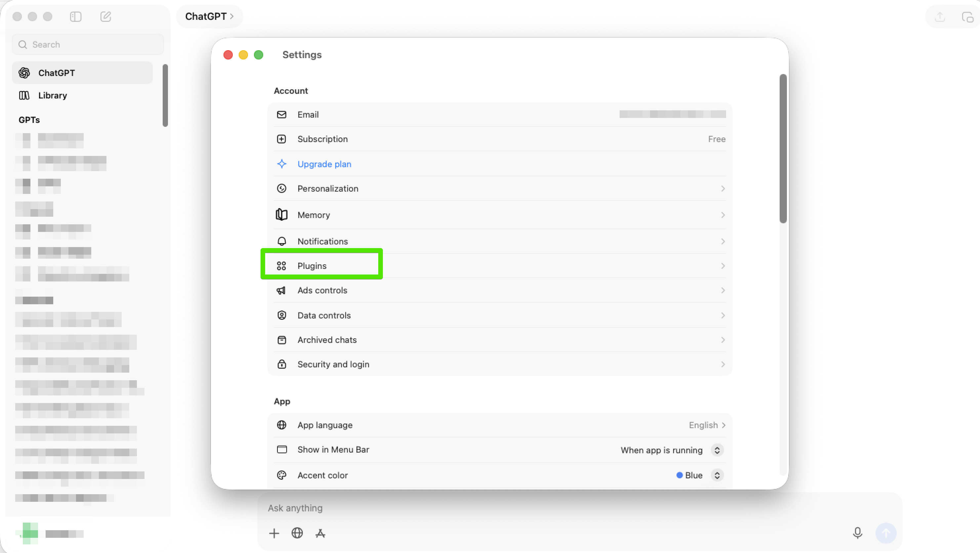Click the Ask anything message field

579,508
